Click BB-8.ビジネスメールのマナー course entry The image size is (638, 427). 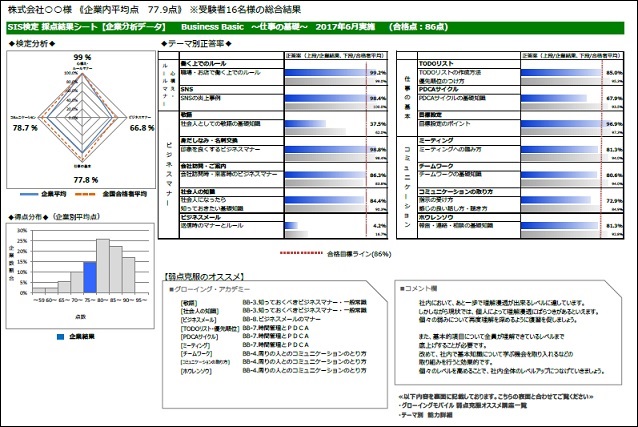tap(281, 319)
